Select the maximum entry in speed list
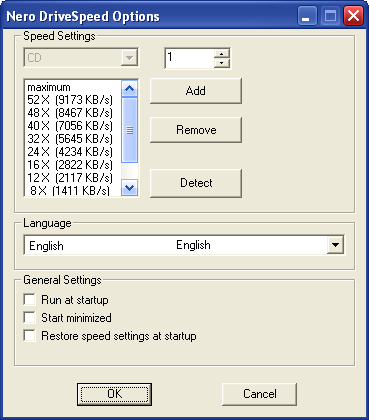The height and width of the screenshot is (420, 369). [x=73, y=87]
